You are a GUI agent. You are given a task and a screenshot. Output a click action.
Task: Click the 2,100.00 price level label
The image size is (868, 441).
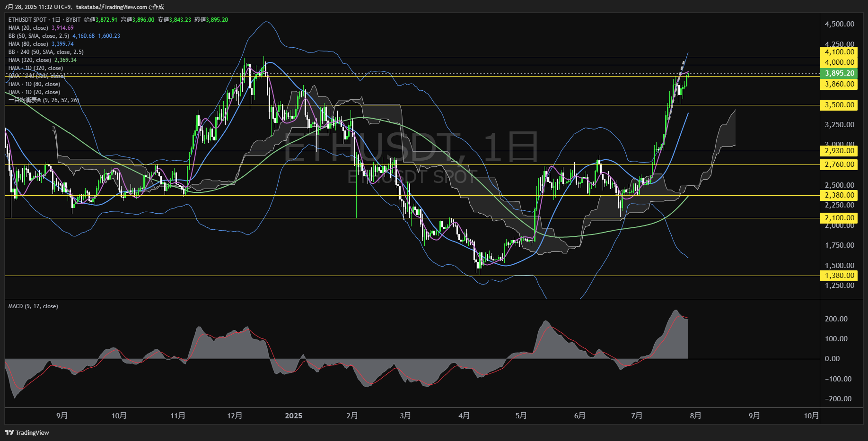click(840, 218)
